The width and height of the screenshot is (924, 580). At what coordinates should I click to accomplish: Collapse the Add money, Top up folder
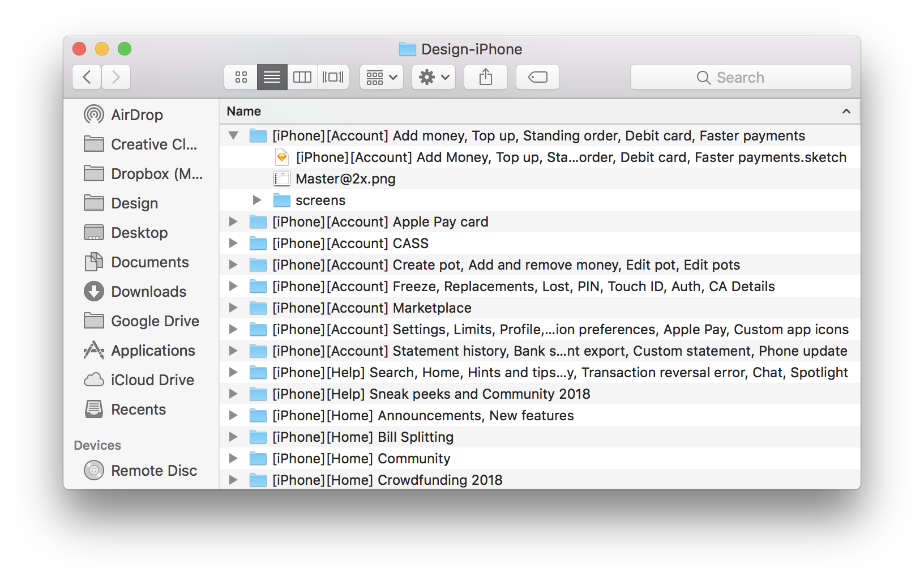tap(233, 135)
